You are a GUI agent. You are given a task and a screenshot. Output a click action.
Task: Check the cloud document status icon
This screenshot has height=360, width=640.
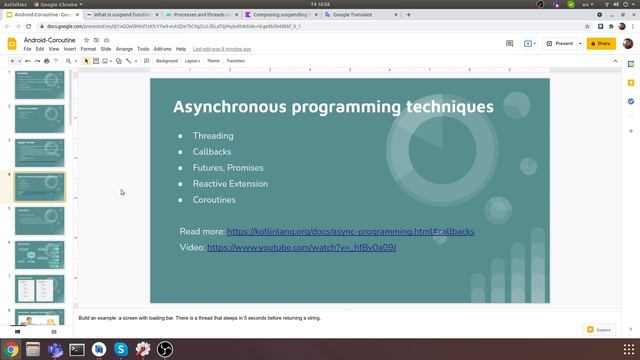[x=107, y=40]
